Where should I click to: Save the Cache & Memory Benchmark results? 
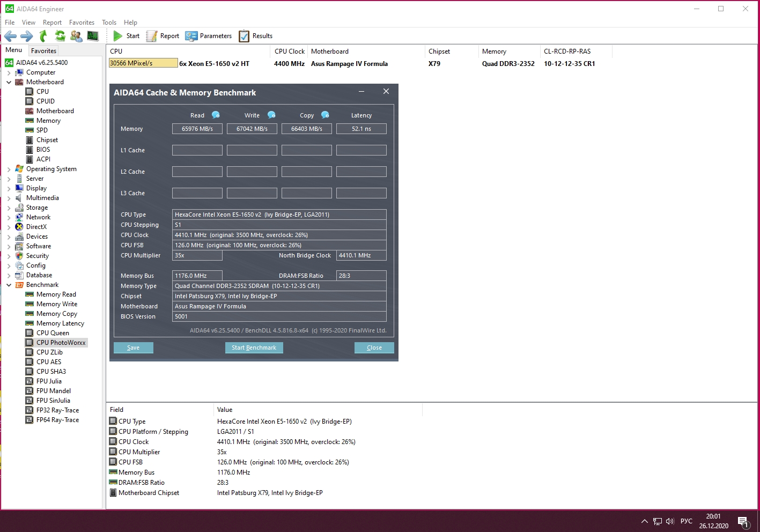pyautogui.click(x=134, y=348)
